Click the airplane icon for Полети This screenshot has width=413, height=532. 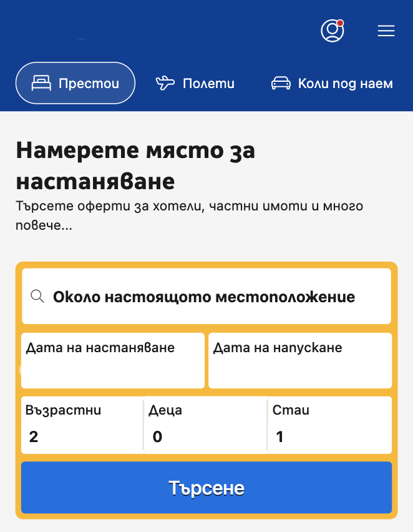[165, 83]
